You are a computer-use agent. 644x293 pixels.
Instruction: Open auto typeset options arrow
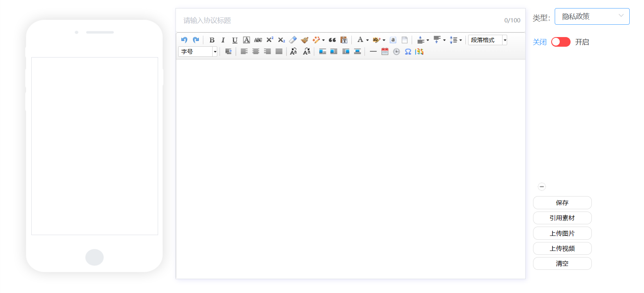click(324, 40)
